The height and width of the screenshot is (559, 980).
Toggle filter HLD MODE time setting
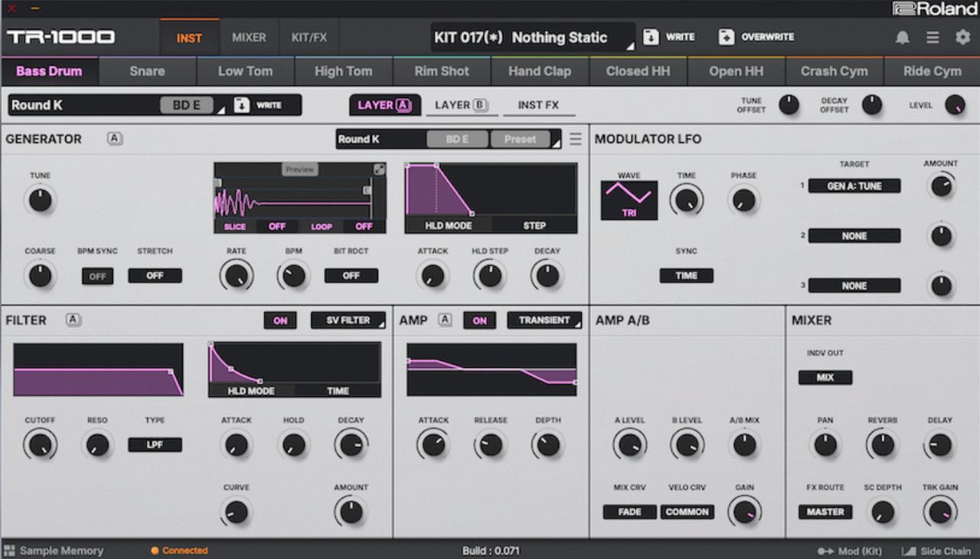pos(338,391)
